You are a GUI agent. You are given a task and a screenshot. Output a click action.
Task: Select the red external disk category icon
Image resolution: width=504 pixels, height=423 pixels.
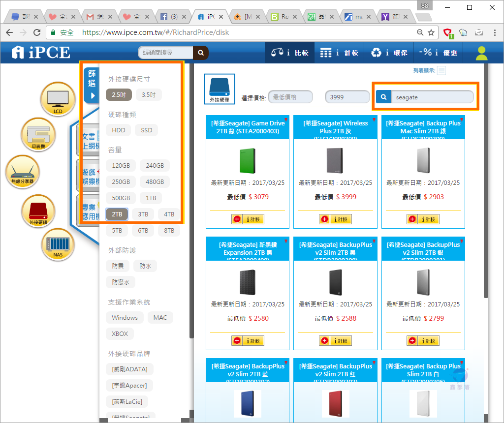[x=38, y=211]
